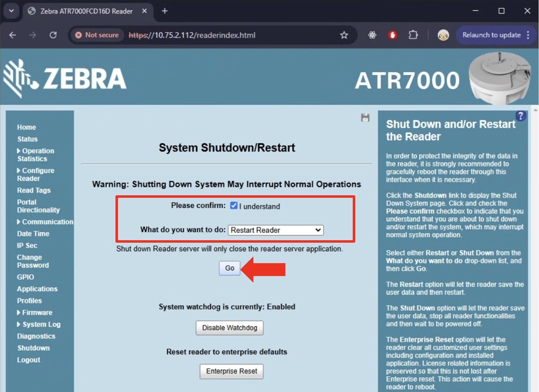This screenshot has height=392, width=539.
Task: Open GPIO page
Action: 25,277
